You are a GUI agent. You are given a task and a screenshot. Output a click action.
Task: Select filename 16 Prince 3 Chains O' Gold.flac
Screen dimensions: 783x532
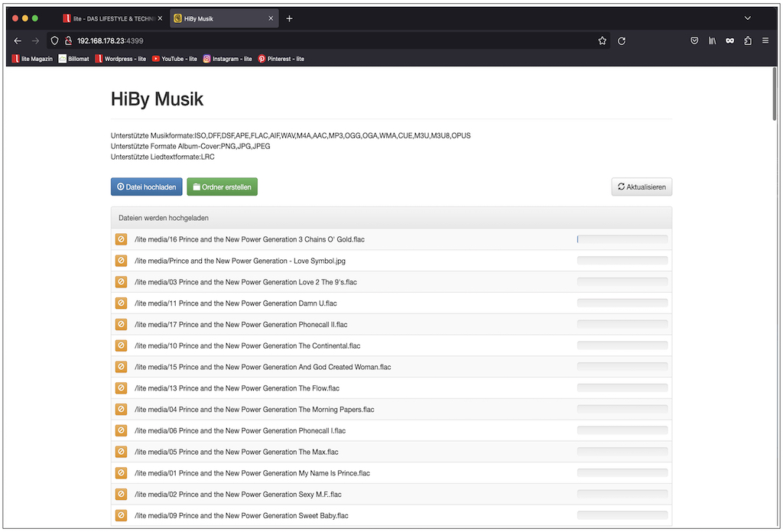pos(250,239)
